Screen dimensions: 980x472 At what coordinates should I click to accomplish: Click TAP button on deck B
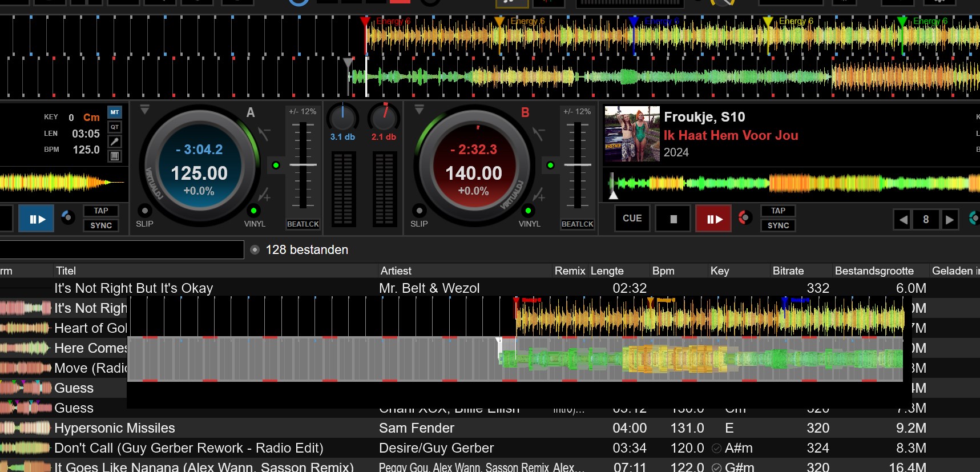[778, 211]
